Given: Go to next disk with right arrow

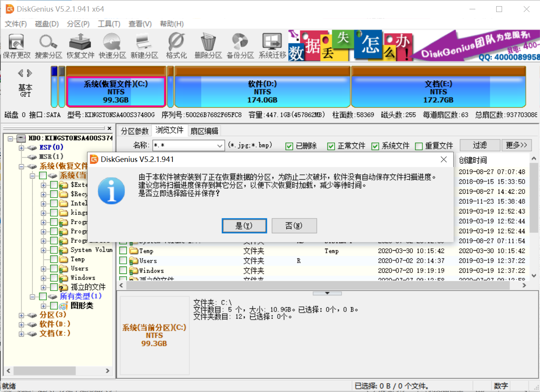Looking at the screenshot, I should coord(29,73).
